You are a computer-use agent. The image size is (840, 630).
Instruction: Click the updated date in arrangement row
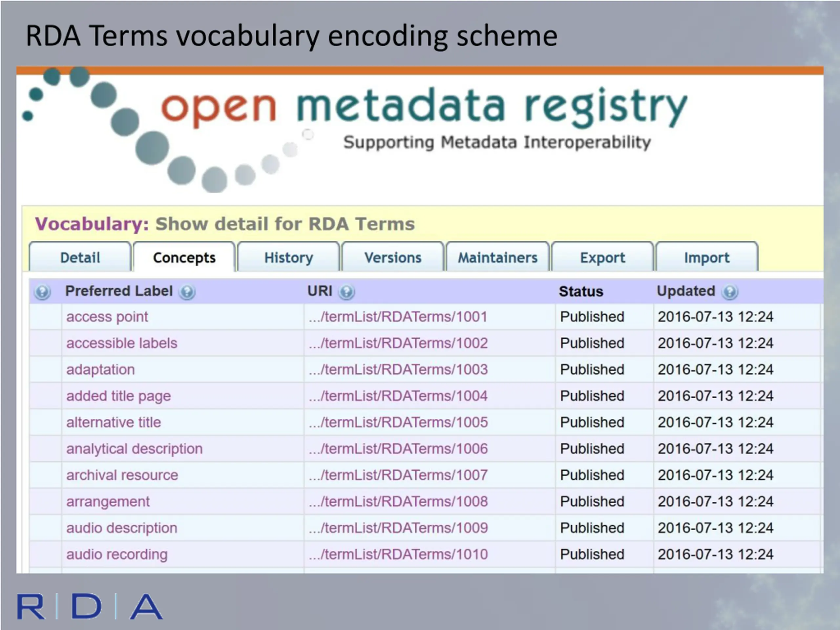(715, 501)
